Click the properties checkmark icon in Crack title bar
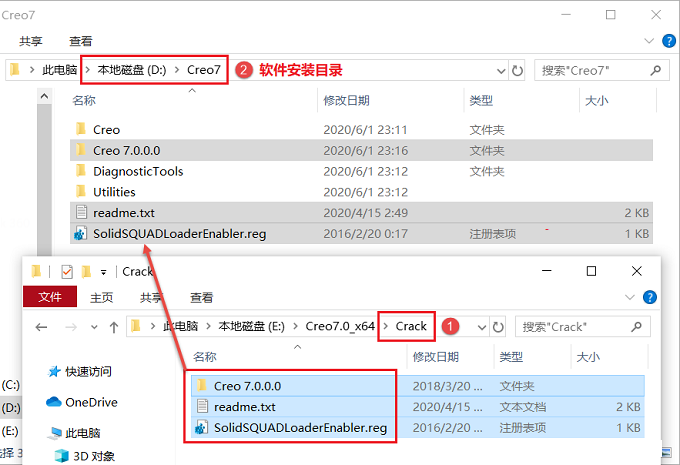 coord(67,272)
